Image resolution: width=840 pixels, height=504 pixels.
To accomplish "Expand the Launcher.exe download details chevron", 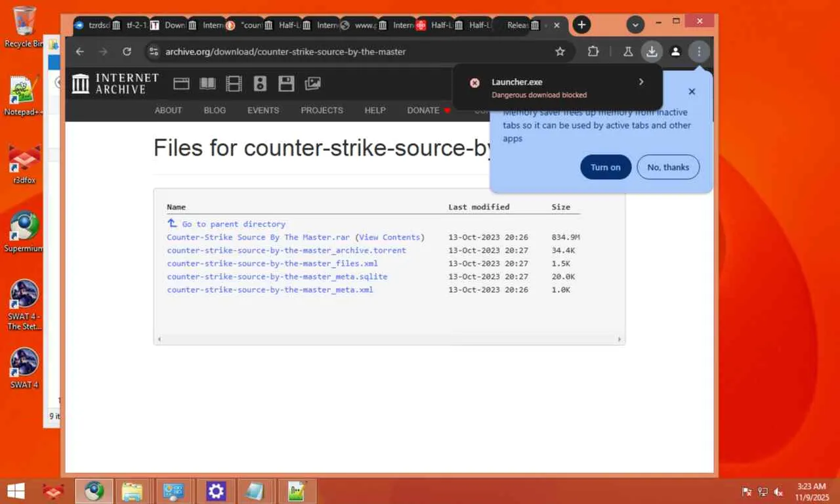I will coord(641,82).
